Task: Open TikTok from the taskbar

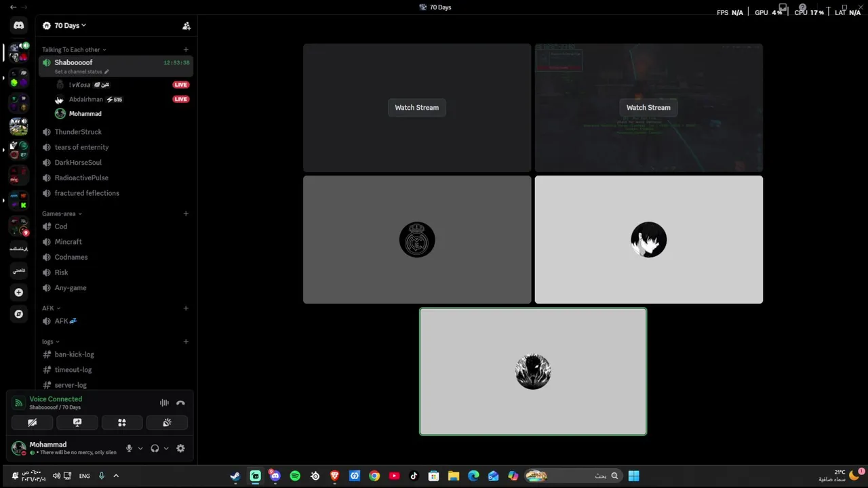Action: pos(414,476)
